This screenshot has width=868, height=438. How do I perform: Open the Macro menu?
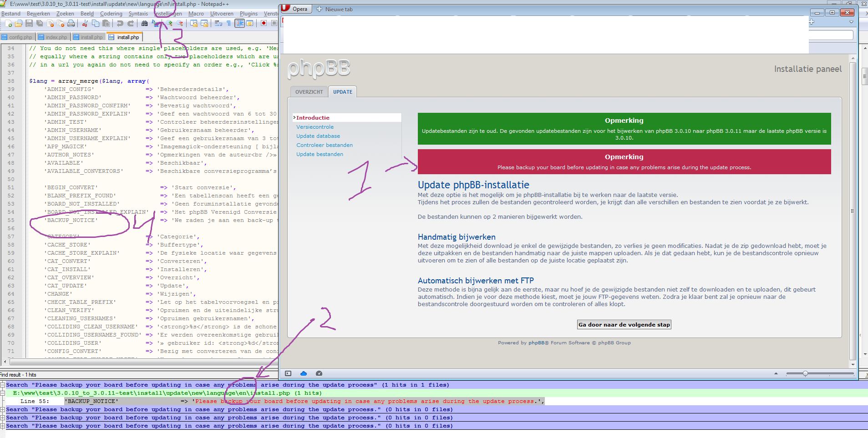[196, 14]
